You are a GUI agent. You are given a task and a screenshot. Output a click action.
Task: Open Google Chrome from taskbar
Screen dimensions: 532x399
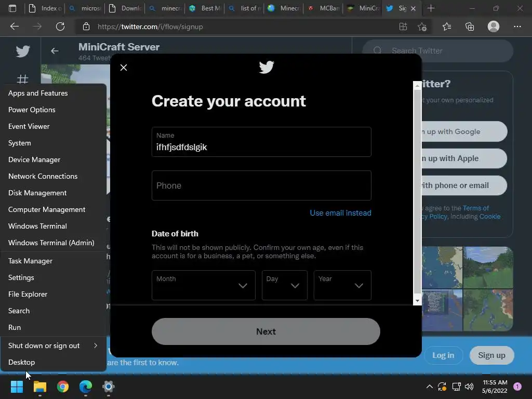click(x=63, y=387)
